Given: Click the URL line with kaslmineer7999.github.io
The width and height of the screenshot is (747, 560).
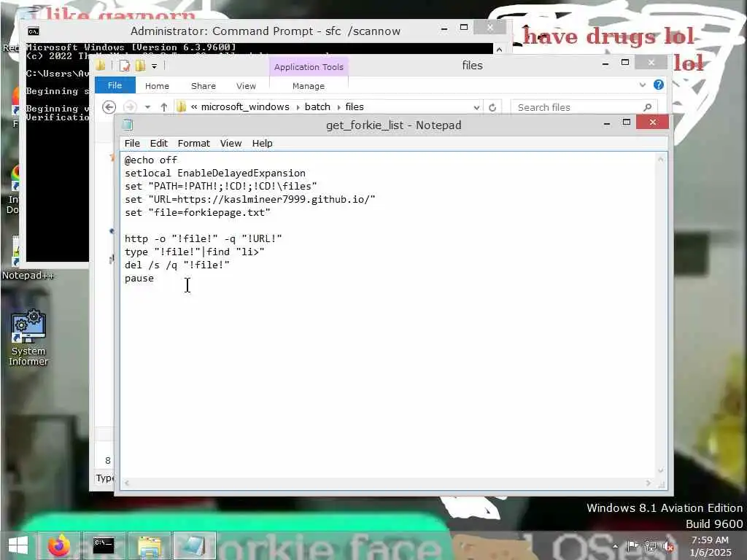Looking at the screenshot, I should 249,200.
